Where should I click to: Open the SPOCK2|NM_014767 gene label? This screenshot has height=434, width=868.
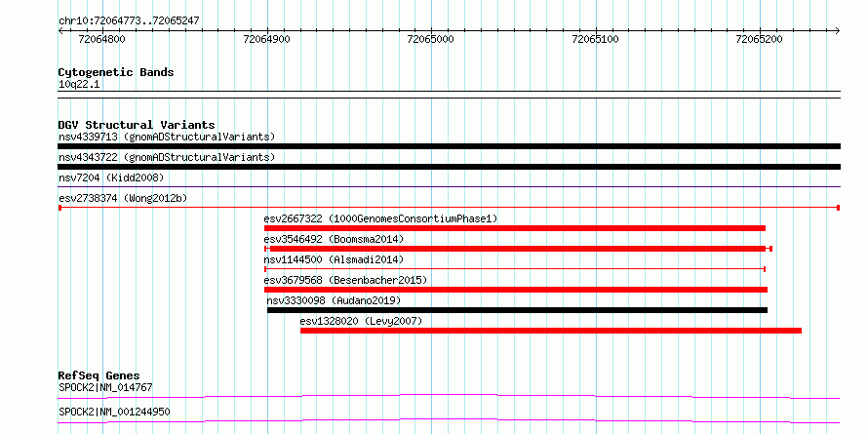click(x=105, y=387)
